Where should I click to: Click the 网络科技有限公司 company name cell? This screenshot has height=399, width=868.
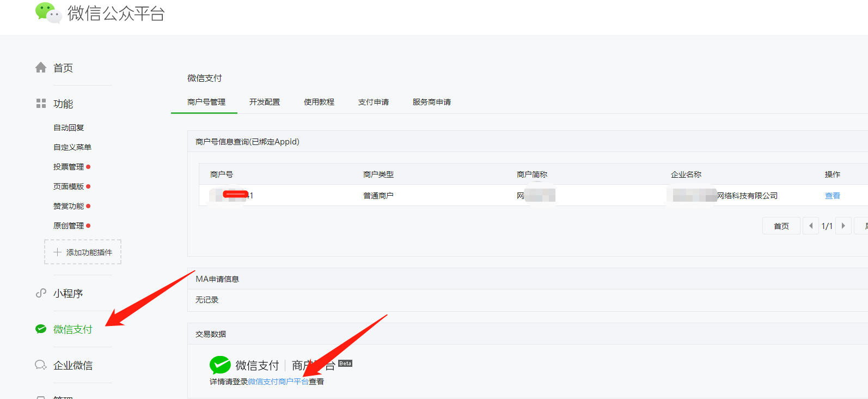[747, 196]
